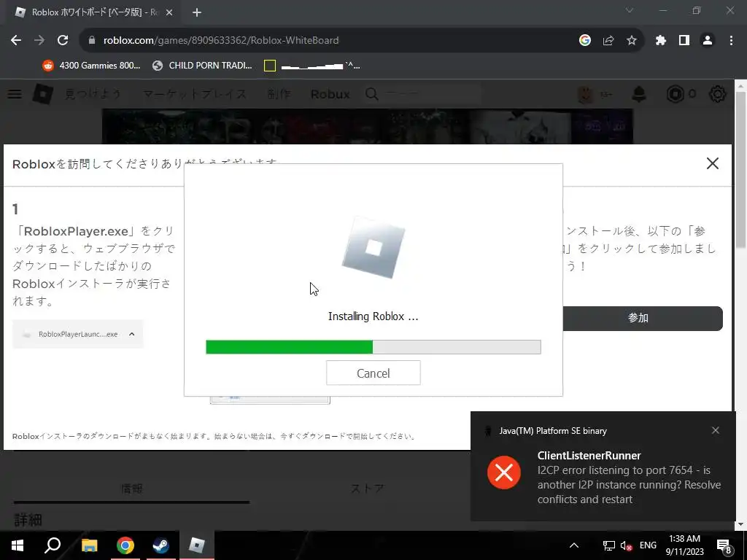Click the Roblox search magnifier icon
The width and height of the screenshot is (747, 560).
(x=372, y=94)
